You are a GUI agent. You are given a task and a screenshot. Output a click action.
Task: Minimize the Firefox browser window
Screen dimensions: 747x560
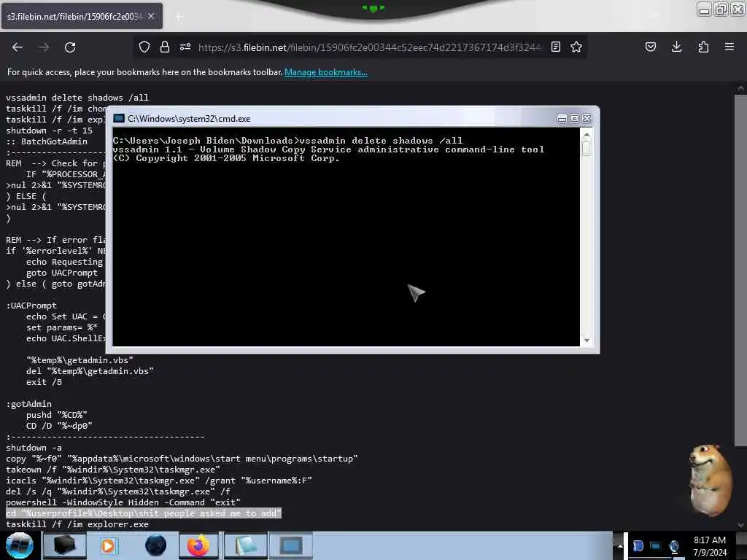point(704,9)
